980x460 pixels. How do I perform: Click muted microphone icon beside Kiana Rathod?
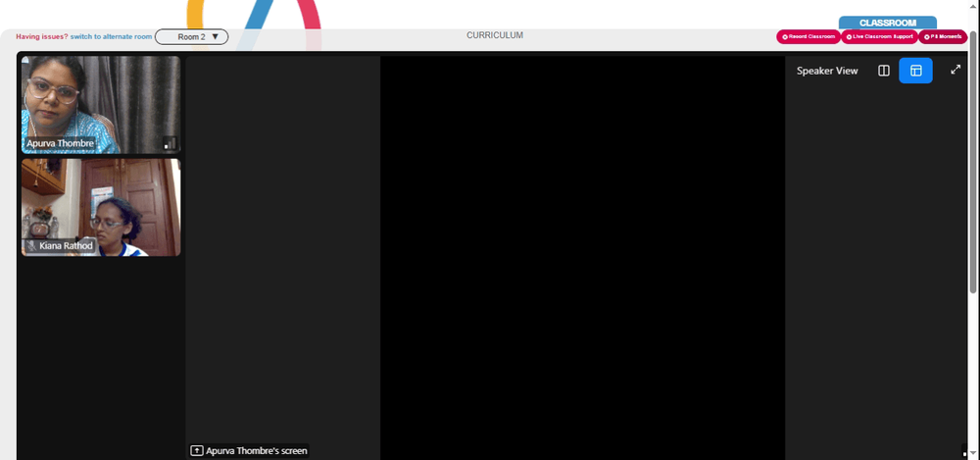(31, 246)
